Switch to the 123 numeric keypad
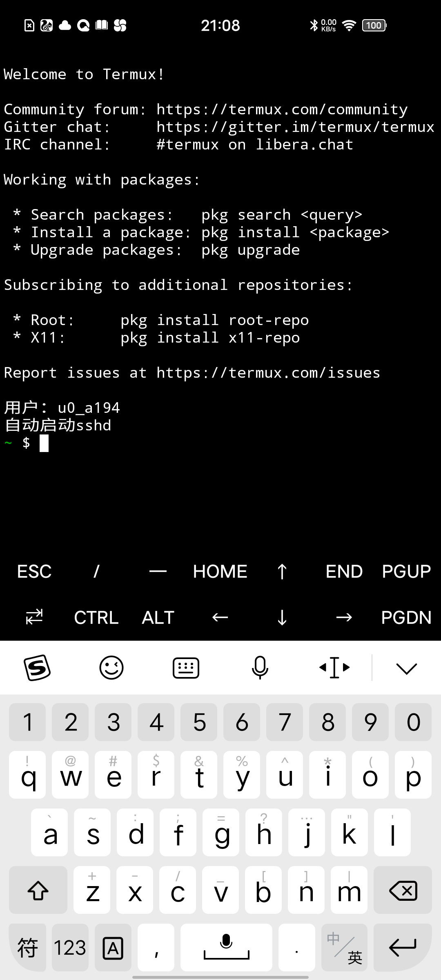The height and width of the screenshot is (980, 441). [70, 947]
